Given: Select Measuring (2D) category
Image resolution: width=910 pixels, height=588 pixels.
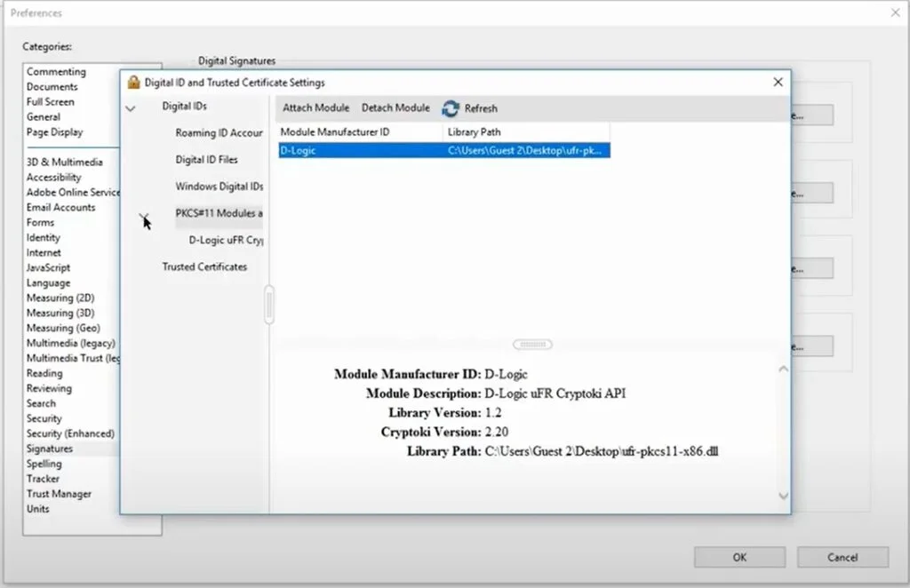Looking at the screenshot, I should click(x=60, y=298).
